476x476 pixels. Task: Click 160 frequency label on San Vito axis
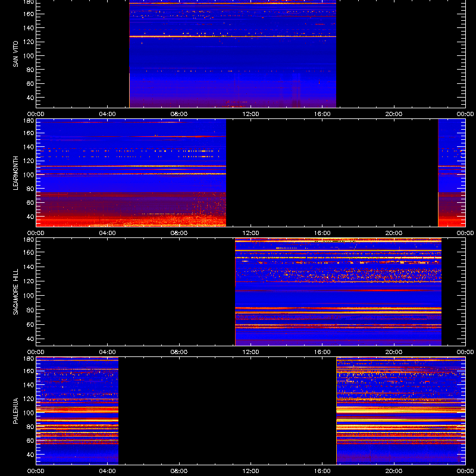tap(29, 14)
